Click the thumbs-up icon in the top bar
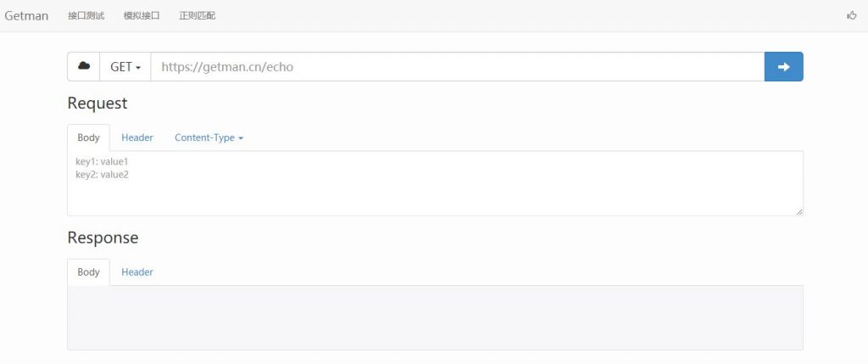This screenshot has height=364, width=868. point(852,15)
